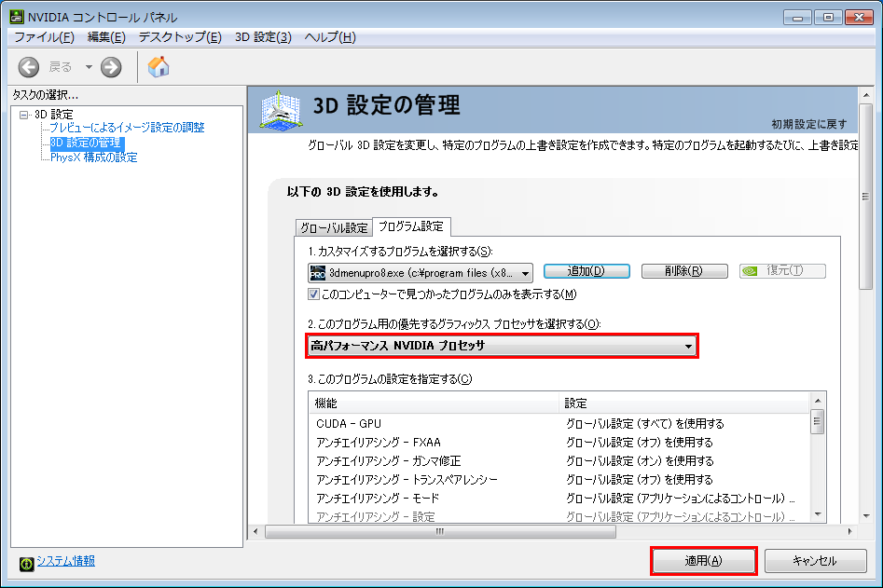The image size is (883, 588).
Task: Open the システム情報 link
Action: coord(66,561)
